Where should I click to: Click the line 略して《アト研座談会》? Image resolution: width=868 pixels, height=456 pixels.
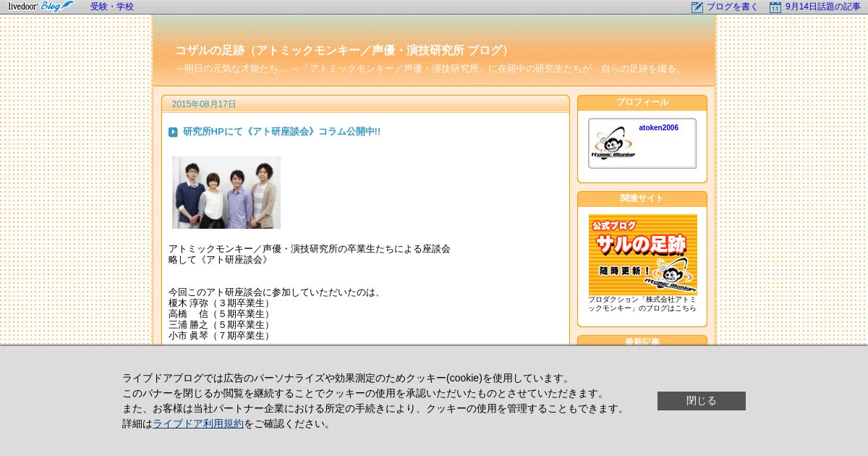218,260
